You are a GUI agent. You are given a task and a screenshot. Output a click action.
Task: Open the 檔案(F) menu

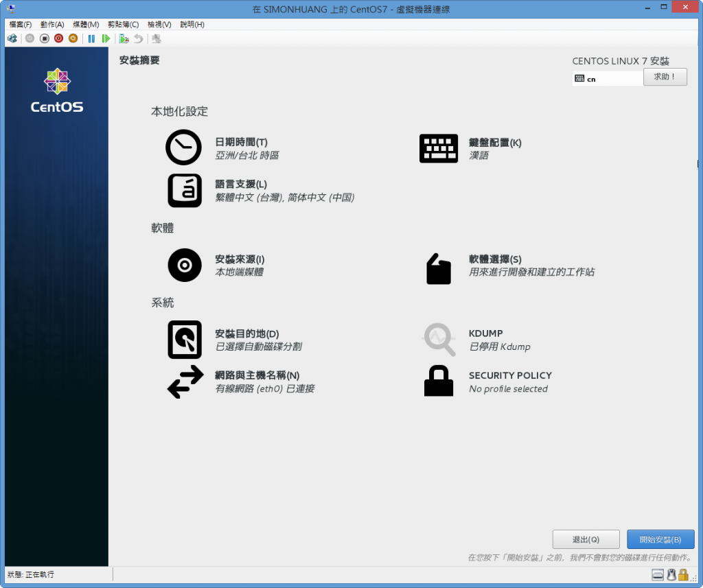(x=21, y=24)
